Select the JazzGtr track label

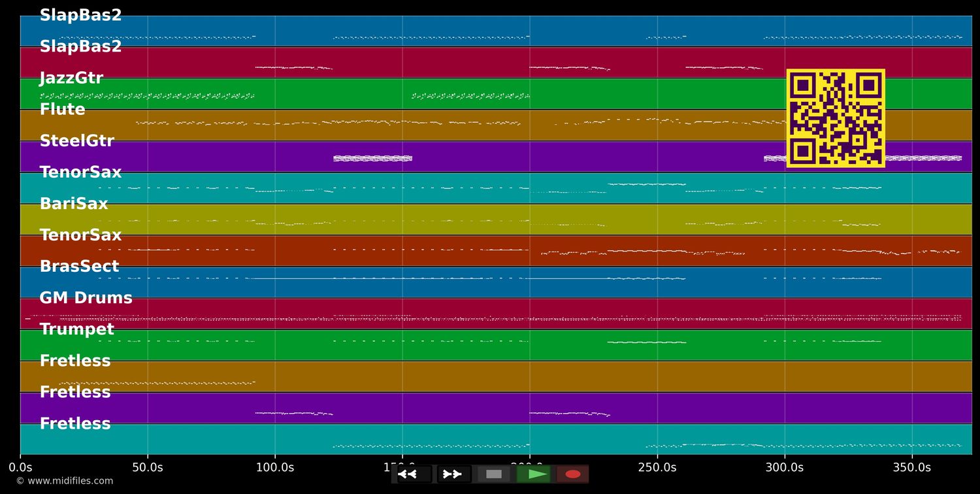pyautogui.click(x=71, y=78)
